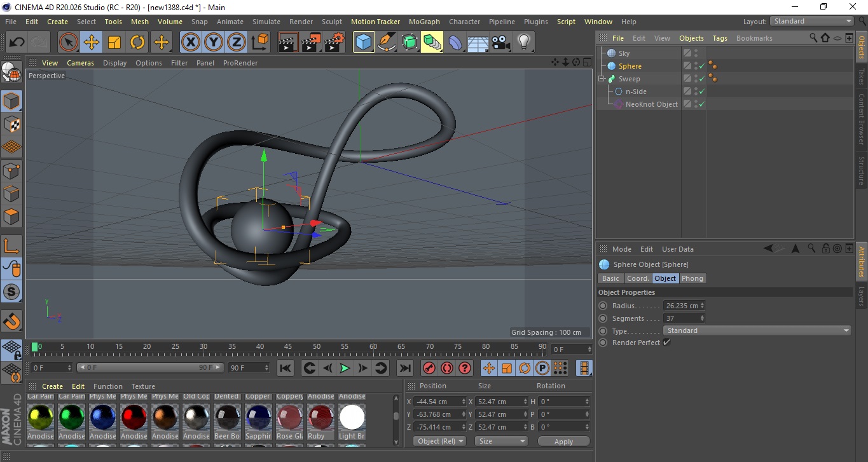Toggle the Radius animation dot

603,306
